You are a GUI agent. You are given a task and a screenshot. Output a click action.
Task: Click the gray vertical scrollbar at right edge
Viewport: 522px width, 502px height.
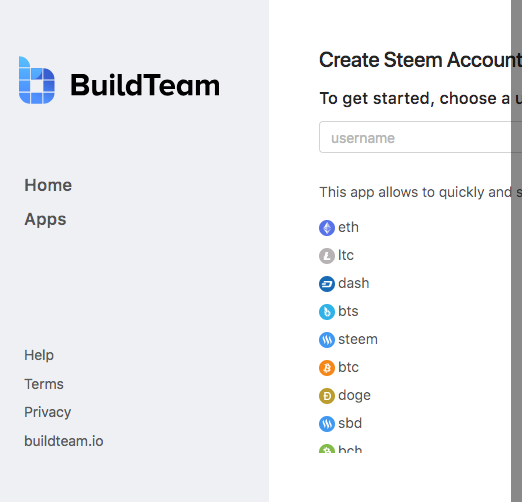pos(516,251)
